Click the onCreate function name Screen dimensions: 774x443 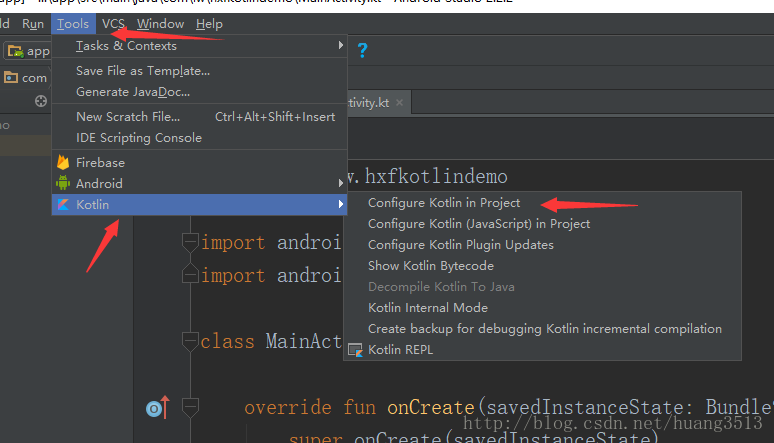tap(431, 407)
